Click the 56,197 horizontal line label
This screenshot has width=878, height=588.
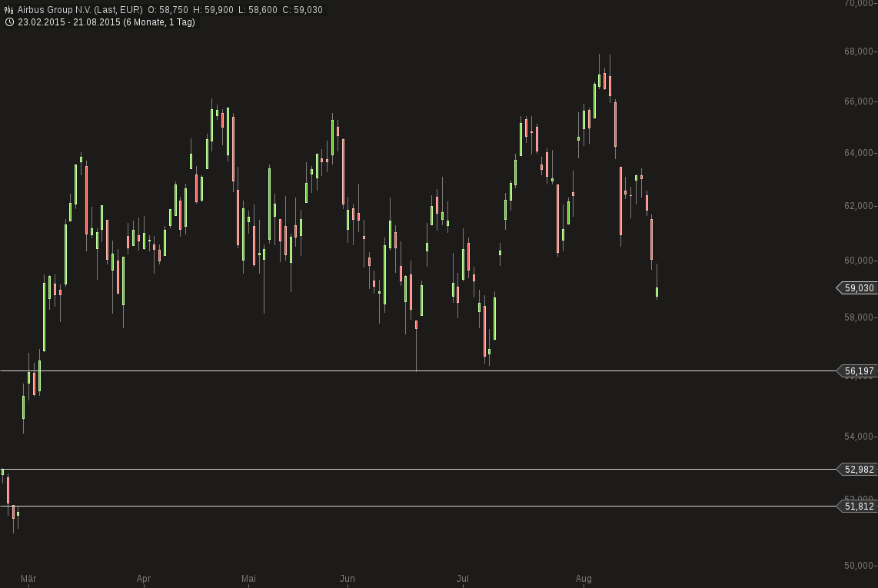859,371
